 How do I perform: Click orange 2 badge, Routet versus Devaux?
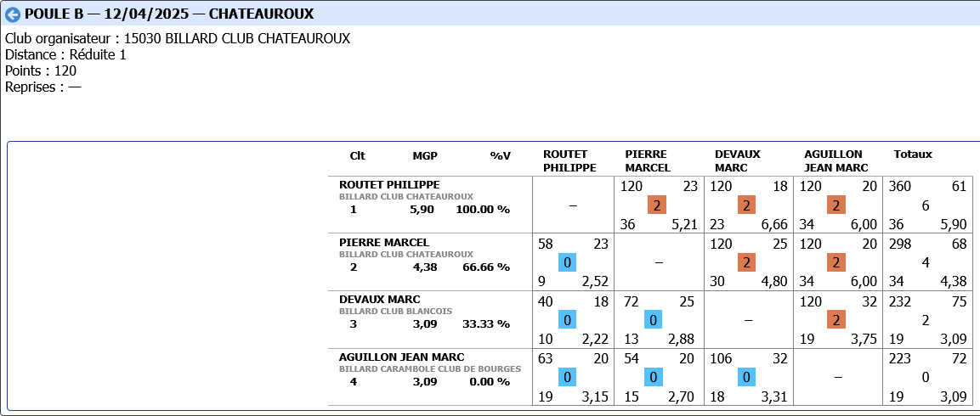746,205
